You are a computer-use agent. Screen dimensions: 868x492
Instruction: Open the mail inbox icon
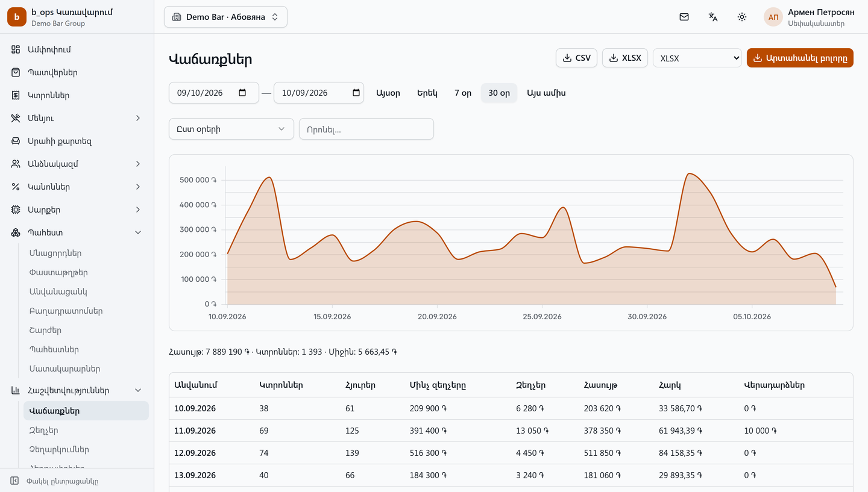tap(684, 17)
